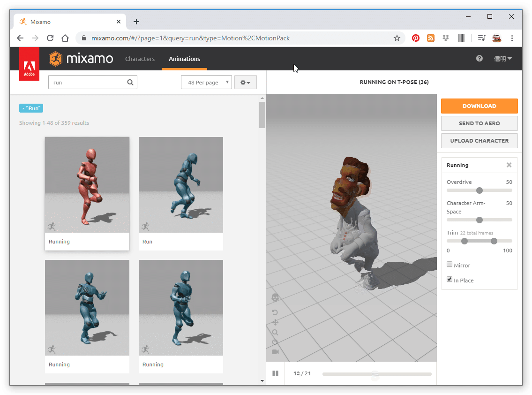Click the zoom magnifier icon in viewer
This screenshot has width=532, height=395.
pyautogui.click(x=275, y=333)
